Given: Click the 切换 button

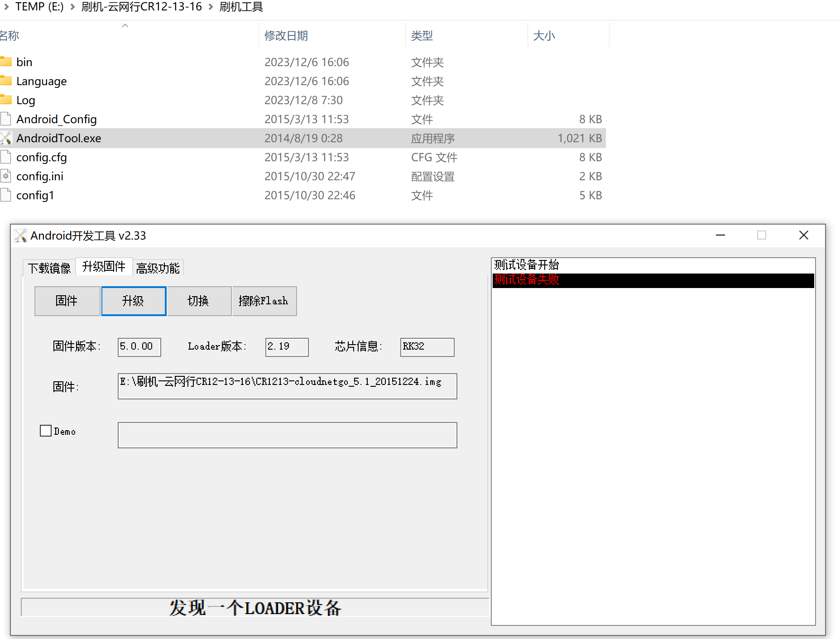Looking at the screenshot, I should [x=199, y=301].
